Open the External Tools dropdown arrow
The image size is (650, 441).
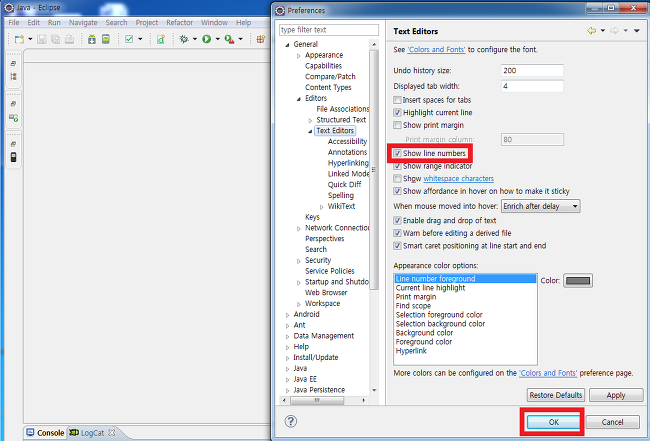tap(240, 39)
